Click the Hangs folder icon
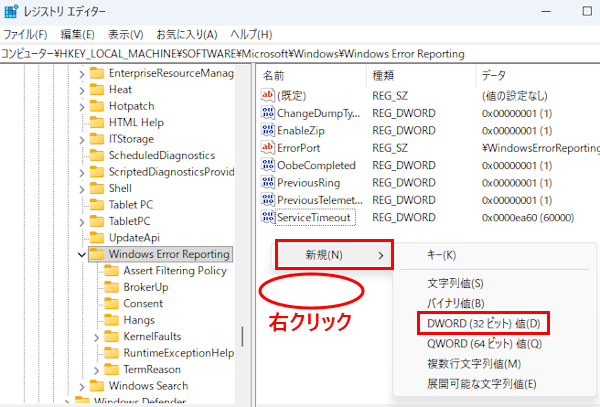Viewport: 600px width, 407px height. click(111, 320)
